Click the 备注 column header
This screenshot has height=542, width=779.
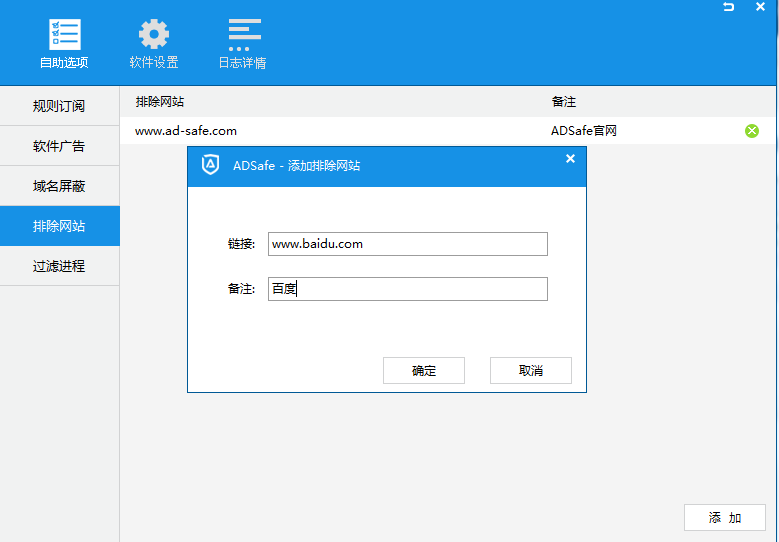[563, 102]
